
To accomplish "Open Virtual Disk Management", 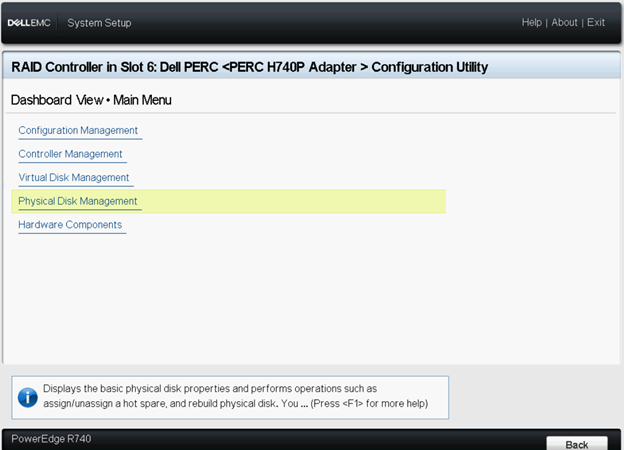I will [x=74, y=177].
